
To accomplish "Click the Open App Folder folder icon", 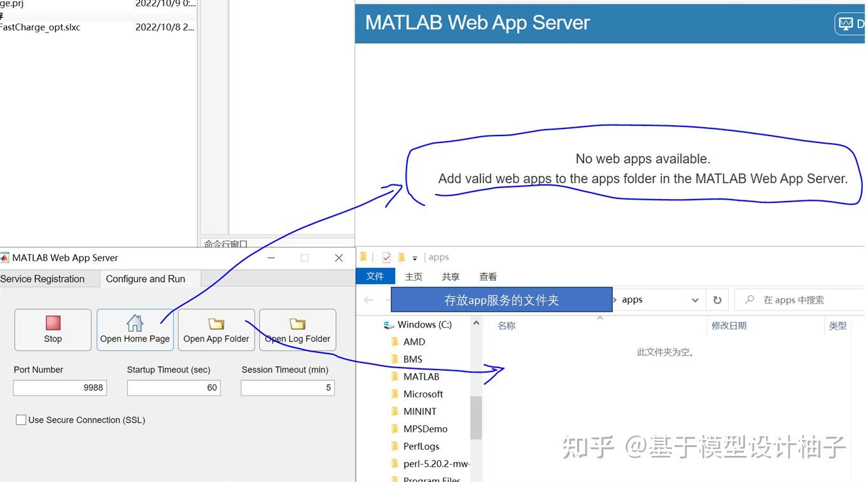I will point(216,322).
